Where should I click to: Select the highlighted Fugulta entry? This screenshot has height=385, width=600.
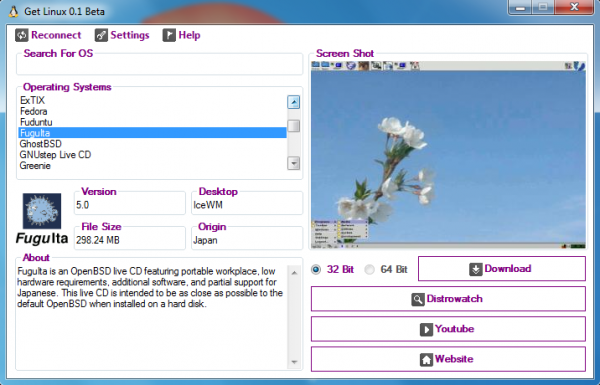153,133
